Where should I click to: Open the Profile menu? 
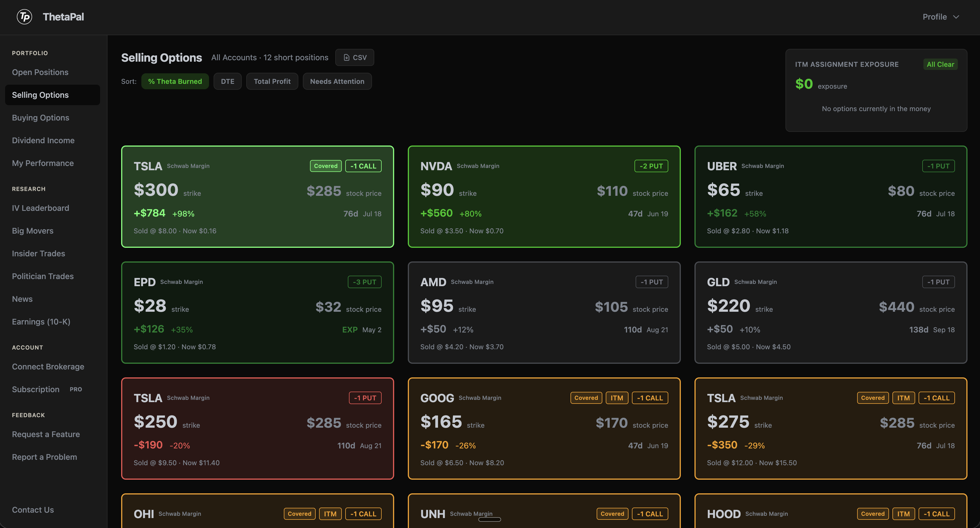[940, 17]
